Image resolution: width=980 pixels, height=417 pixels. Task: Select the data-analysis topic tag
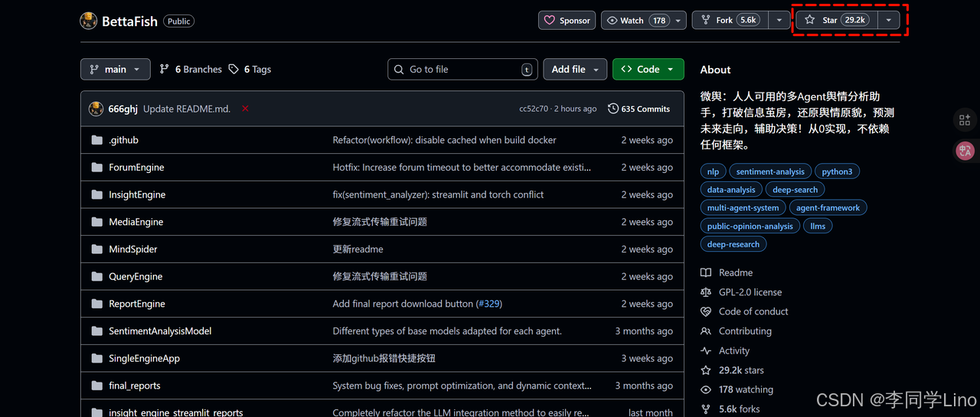point(731,190)
